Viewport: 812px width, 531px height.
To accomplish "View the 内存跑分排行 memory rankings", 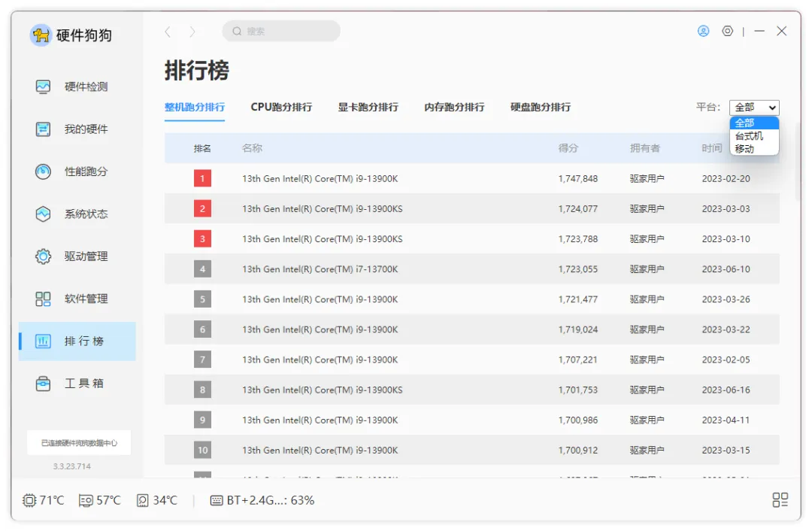I will click(456, 107).
